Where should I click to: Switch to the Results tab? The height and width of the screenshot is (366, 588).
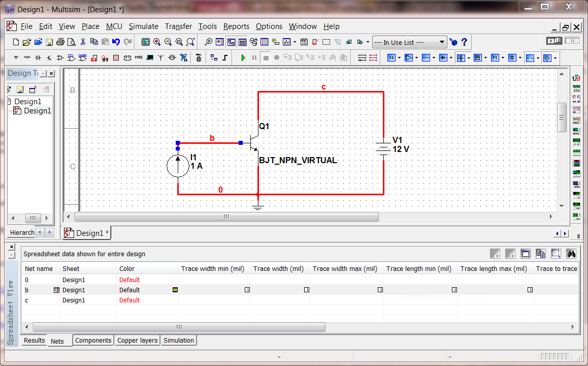(x=34, y=340)
